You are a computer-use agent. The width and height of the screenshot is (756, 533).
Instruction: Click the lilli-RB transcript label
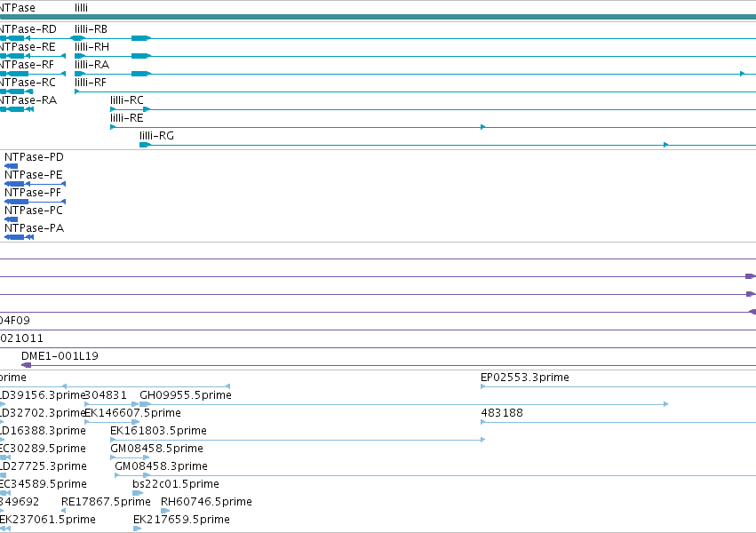tap(91, 29)
